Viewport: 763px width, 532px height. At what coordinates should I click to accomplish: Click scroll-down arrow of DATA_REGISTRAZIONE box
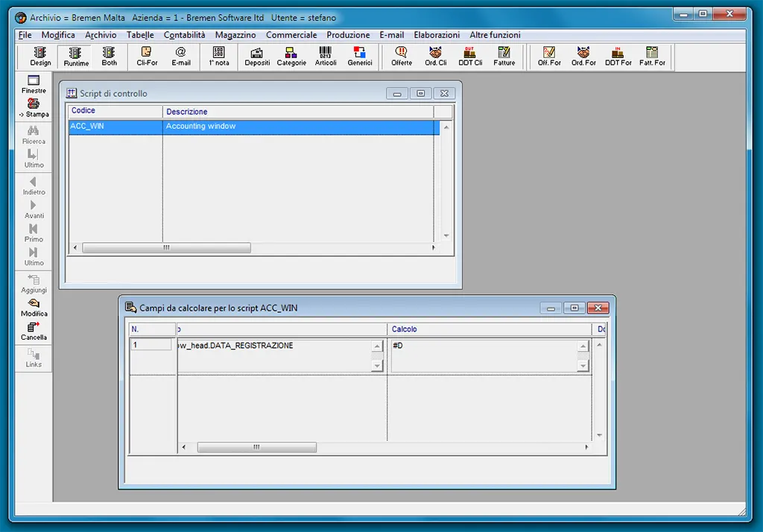(377, 366)
